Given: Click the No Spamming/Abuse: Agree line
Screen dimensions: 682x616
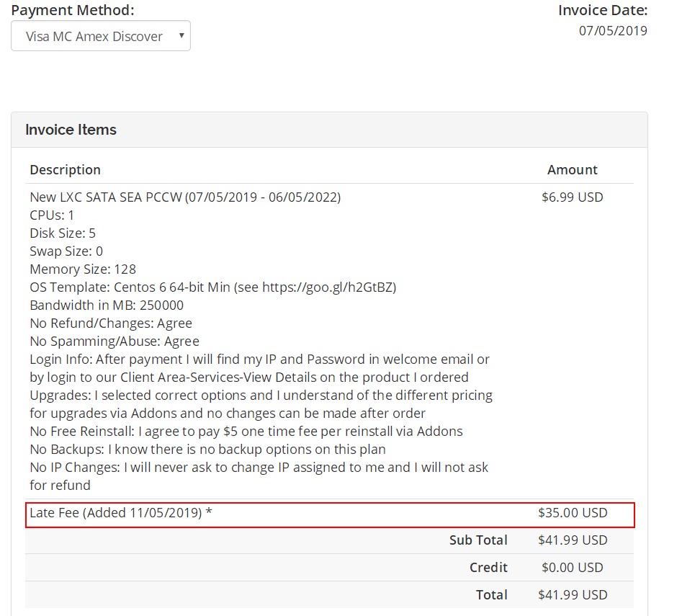Looking at the screenshot, I should 115,342.
